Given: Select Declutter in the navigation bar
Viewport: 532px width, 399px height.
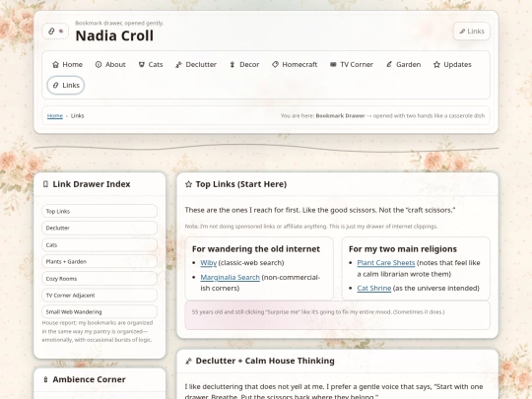Looking at the screenshot, I should point(196,64).
